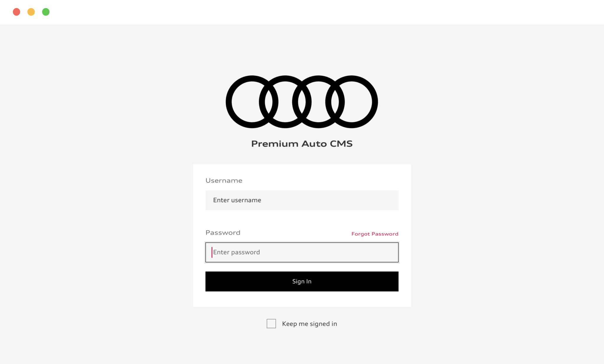Viewport: 604px width, 364px height.
Task: Click empty area of white title bar
Action: tap(325, 12)
